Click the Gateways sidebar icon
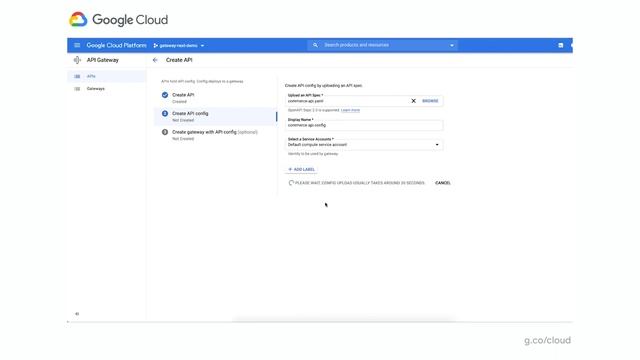This screenshot has width=640, height=360. 77,89
